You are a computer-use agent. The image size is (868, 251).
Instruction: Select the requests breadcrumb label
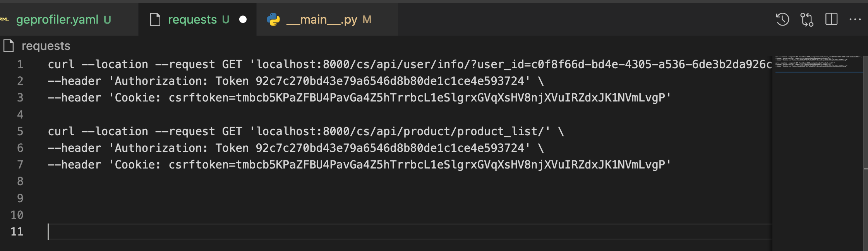coord(46,46)
